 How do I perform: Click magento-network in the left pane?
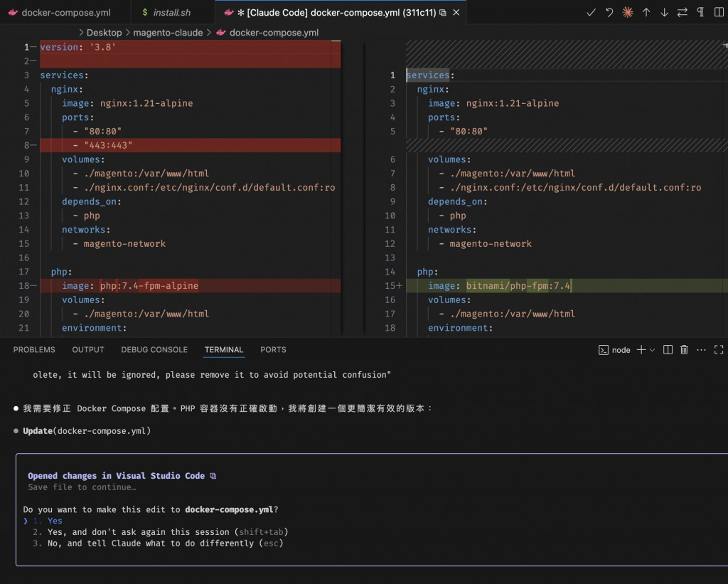coord(124,244)
